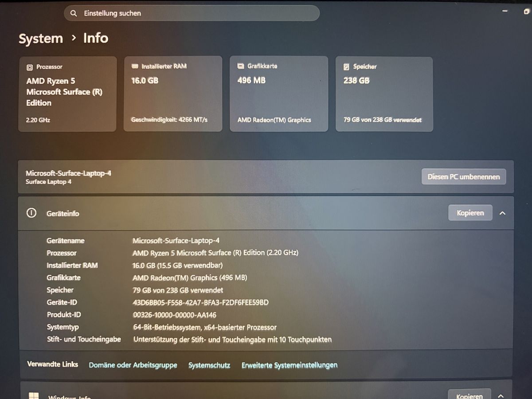Copy Windows-Info with bottom Kopieren button
This screenshot has height=399, width=532.
point(470,395)
